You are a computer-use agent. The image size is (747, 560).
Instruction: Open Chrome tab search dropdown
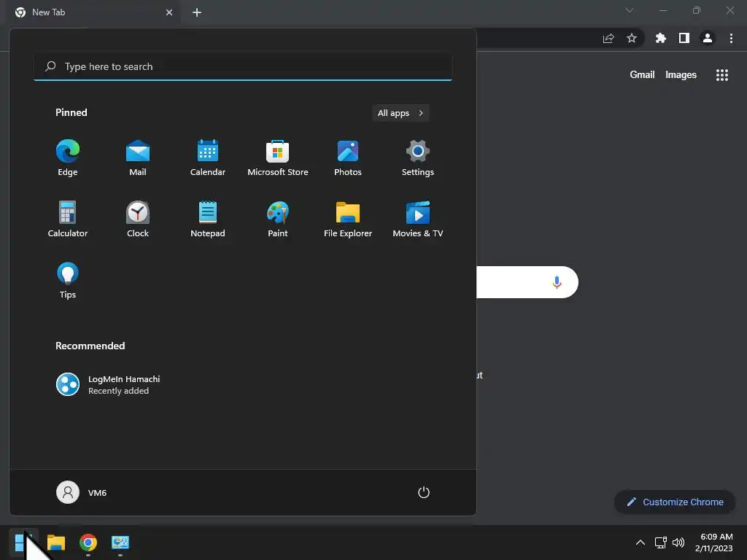630,10
